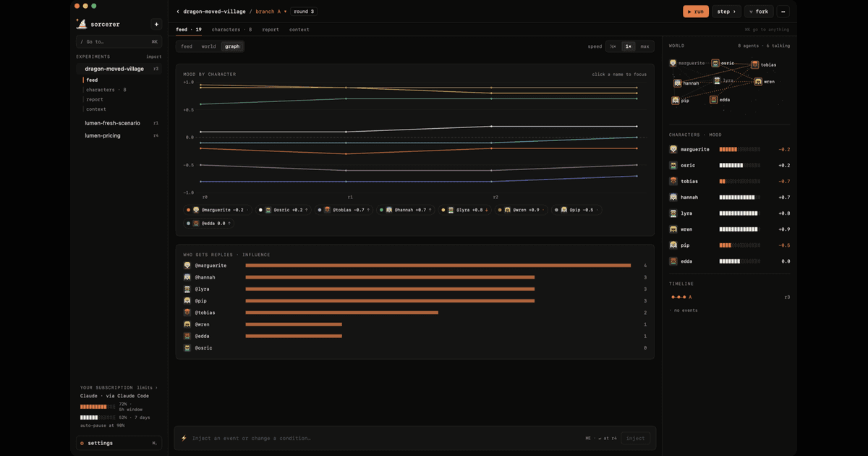868x456 pixels.
Task: Select osric's avatar in the world map
Action: coord(715,63)
